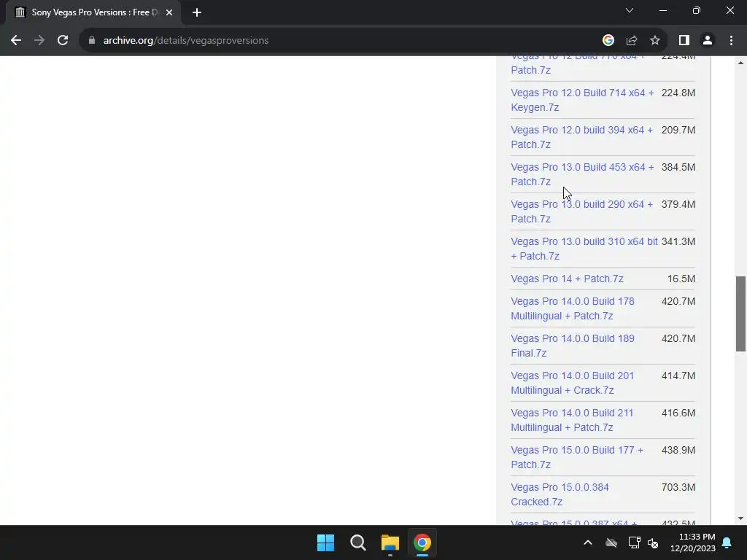Click the 438.9M file size
Screen dimensions: 747x560
tap(678, 450)
